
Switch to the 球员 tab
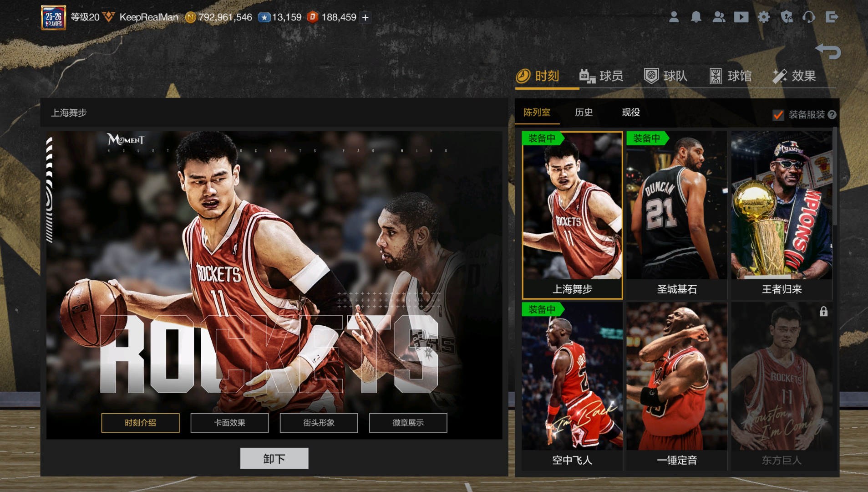(x=601, y=76)
